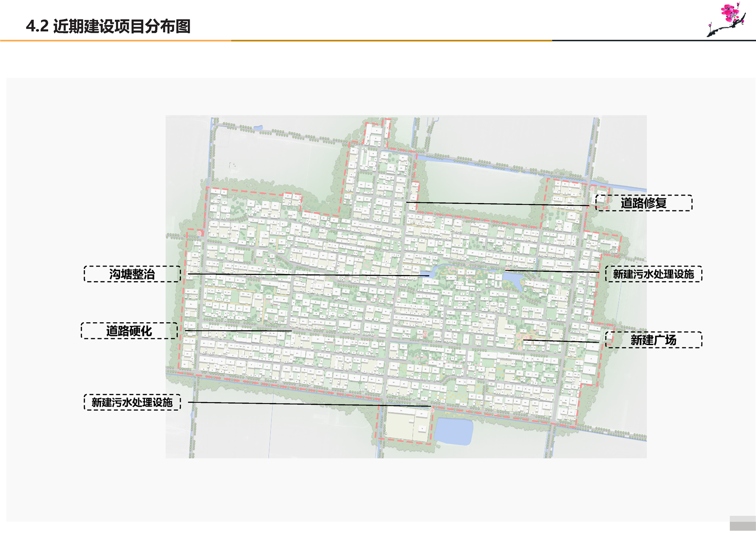Image resolution: width=756 pixels, height=534 pixels.
Task: Click the plaza where 新建广场 leader line ends
Action: point(525,340)
